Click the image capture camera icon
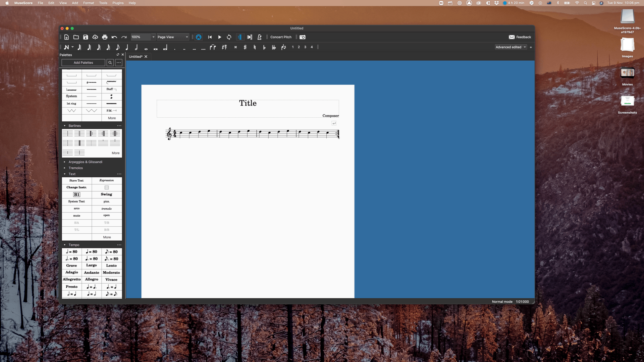Screen dimensions: 644x362 pos(303,37)
